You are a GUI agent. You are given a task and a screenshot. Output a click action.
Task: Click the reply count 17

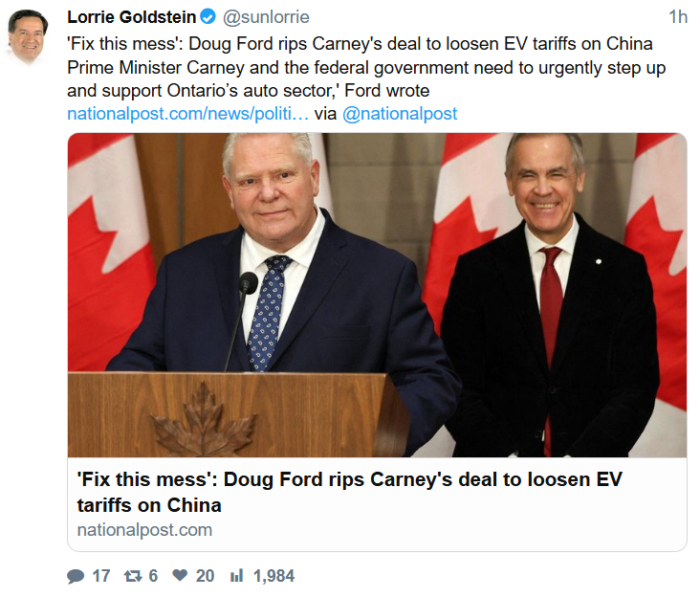101,576
